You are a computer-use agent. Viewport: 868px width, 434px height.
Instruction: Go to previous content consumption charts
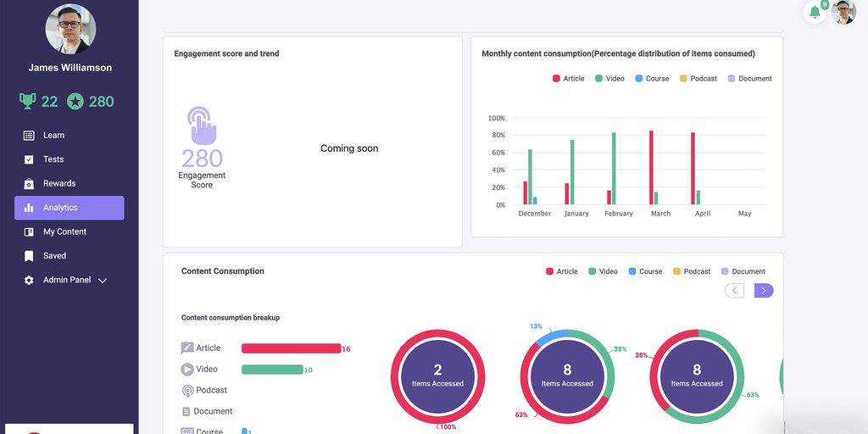click(735, 291)
